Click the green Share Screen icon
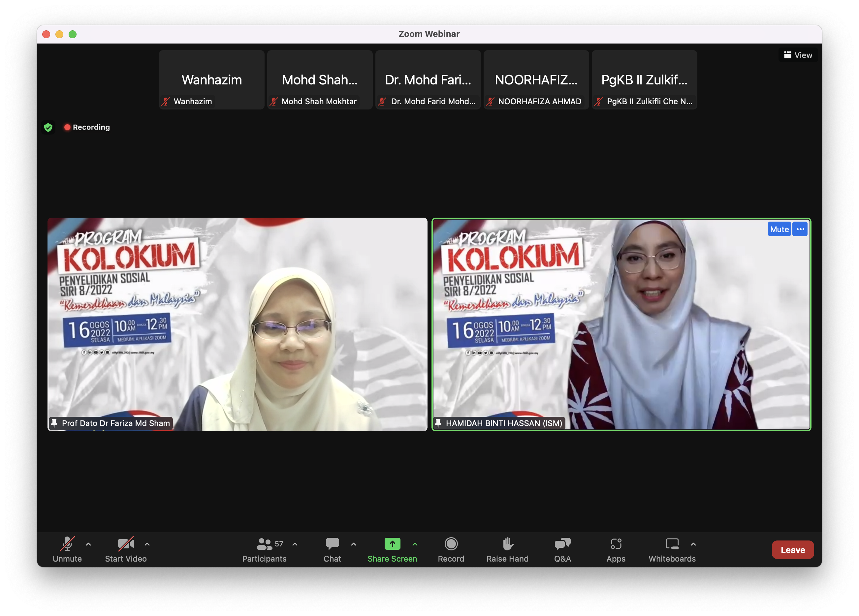The height and width of the screenshot is (616, 859). click(392, 544)
